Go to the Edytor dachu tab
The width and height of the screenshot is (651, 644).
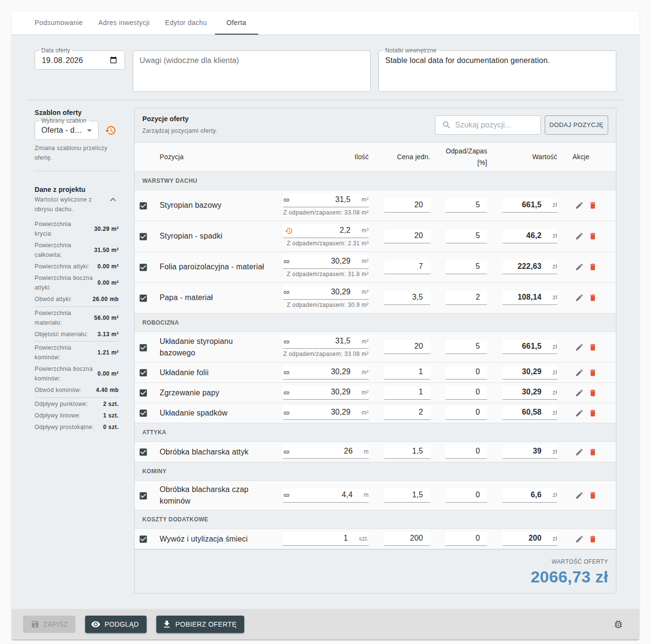(186, 23)
